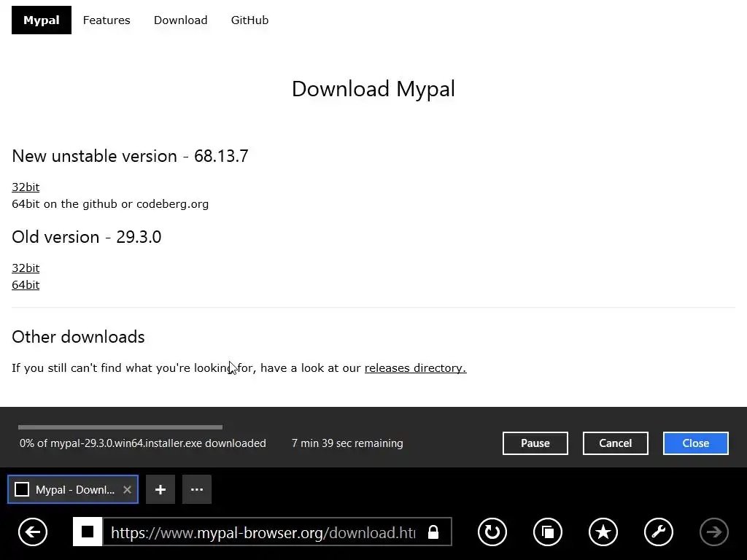Refresh the page with the reload icon

[492, 532]
